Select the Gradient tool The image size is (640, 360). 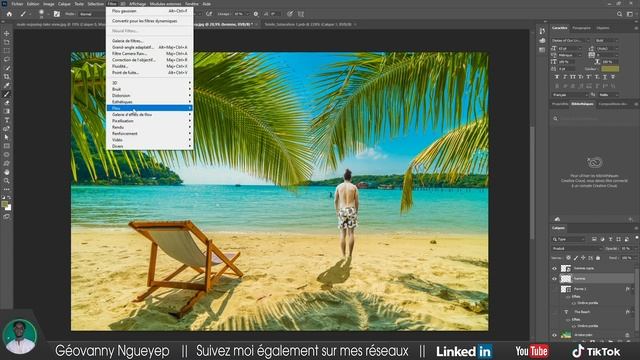point(7,111)
